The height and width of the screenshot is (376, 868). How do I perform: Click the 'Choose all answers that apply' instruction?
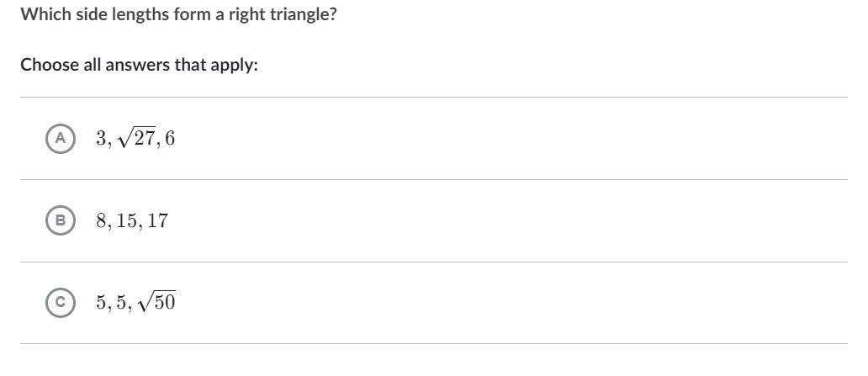140,66
